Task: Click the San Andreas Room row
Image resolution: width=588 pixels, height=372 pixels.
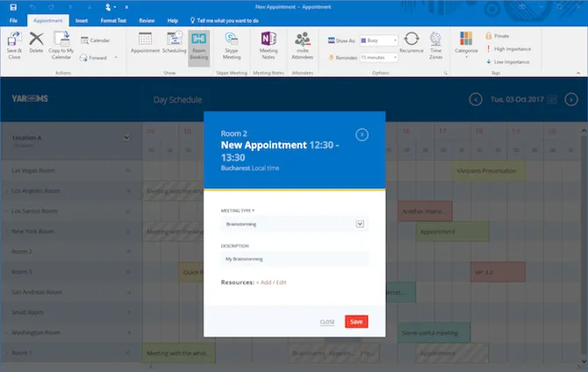Action: click(71, 292)
